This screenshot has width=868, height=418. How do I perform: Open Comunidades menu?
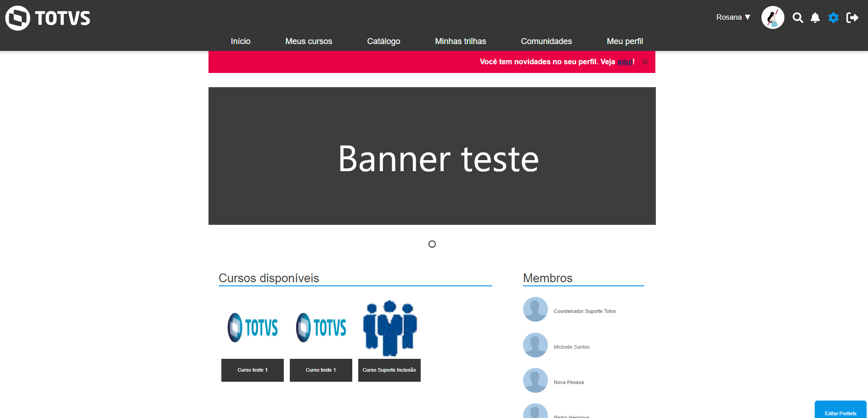(x=546, y=41)
